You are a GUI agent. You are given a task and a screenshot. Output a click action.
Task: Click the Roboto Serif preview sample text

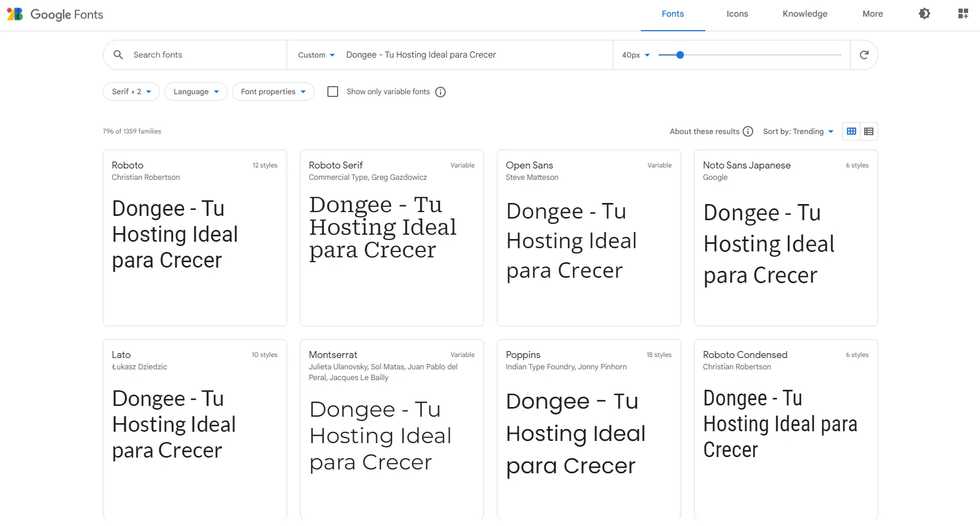pos(383,227)
